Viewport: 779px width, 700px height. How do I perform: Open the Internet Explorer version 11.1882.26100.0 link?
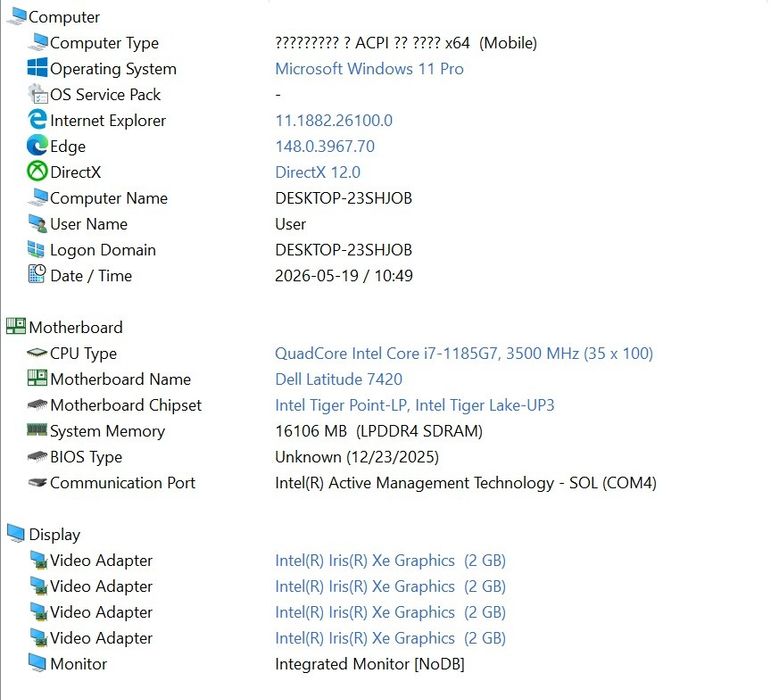coord(334,120)
